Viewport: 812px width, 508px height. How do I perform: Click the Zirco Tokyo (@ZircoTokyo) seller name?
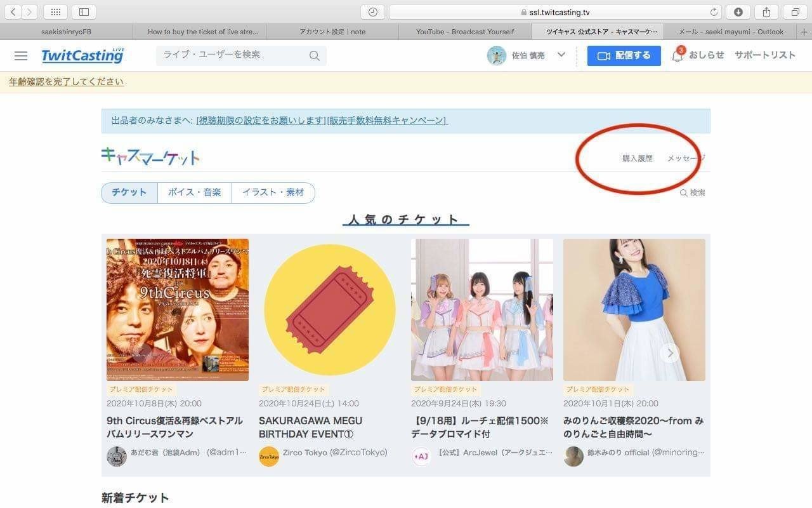335,453
